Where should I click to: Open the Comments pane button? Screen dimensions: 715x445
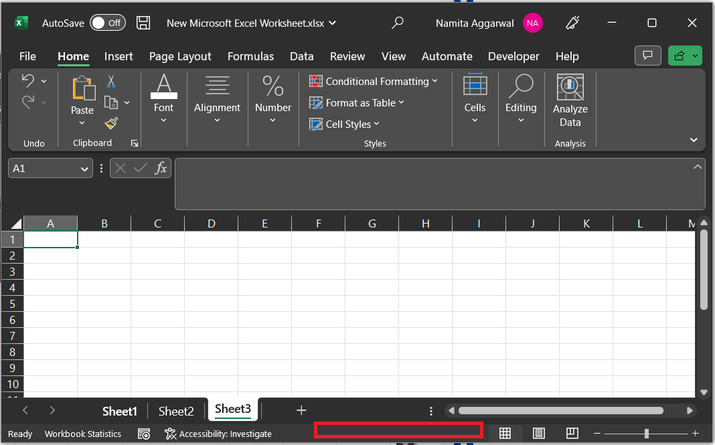pos(648,56)
